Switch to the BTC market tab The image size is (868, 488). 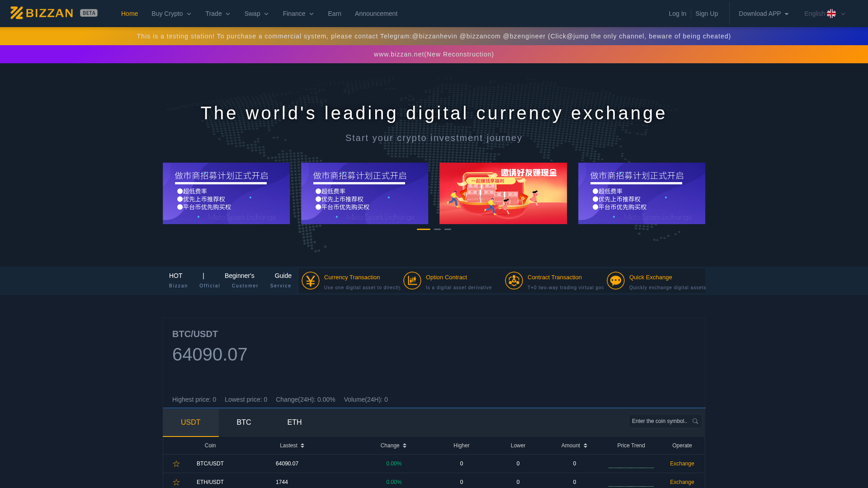tap(244, 422)
